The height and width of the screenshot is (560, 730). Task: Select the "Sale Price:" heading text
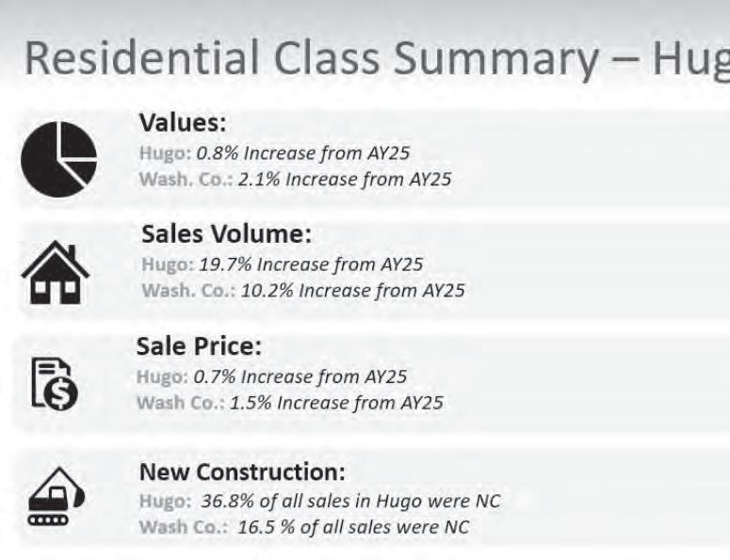click(x=199, y=346)
